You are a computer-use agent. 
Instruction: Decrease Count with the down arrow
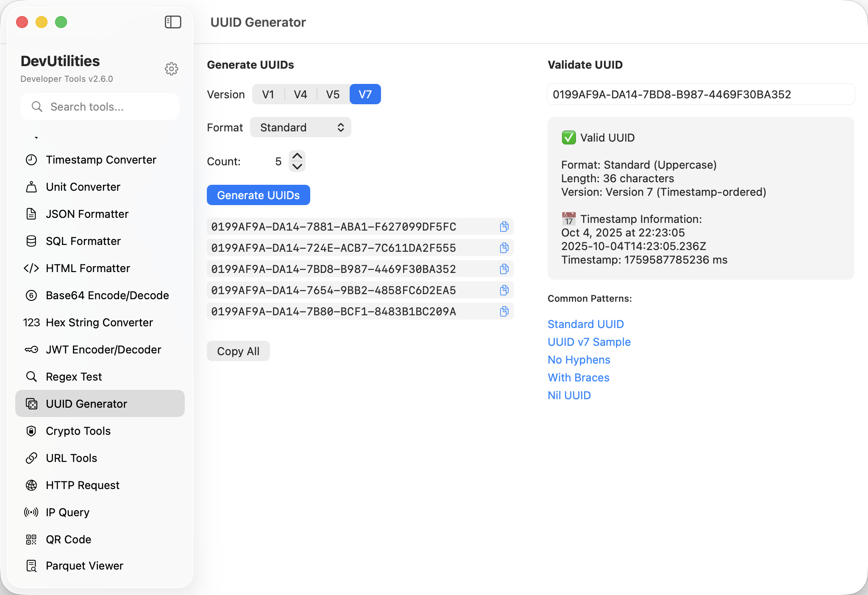pyautogui.click(x=298, y=167)
